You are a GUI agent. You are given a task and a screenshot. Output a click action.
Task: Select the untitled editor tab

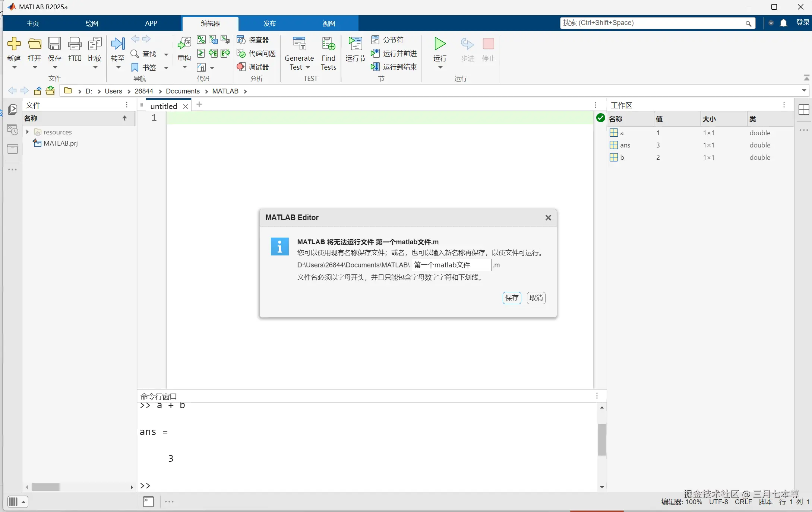click(x=164, y=106)
